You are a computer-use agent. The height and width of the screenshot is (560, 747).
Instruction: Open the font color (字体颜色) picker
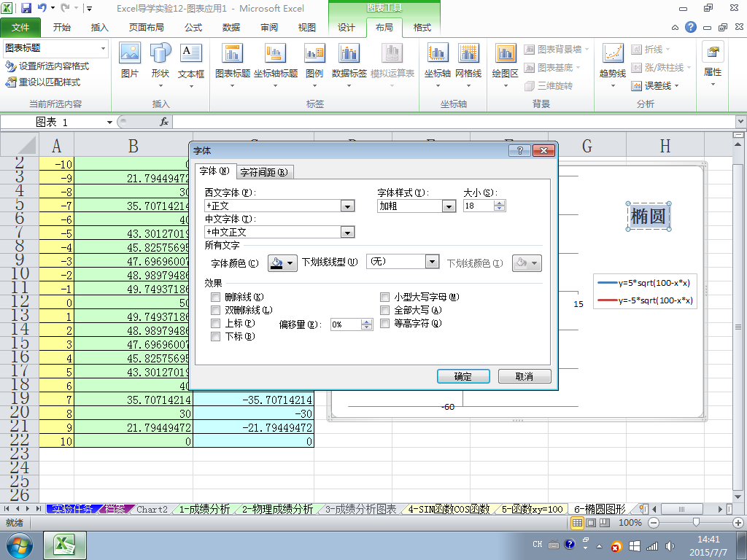click(282, 262)
